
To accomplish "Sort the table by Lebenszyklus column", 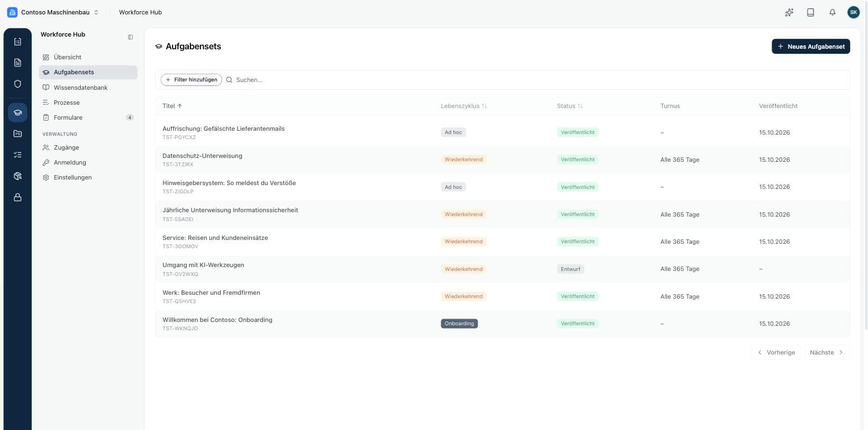I will pos(464,106).
